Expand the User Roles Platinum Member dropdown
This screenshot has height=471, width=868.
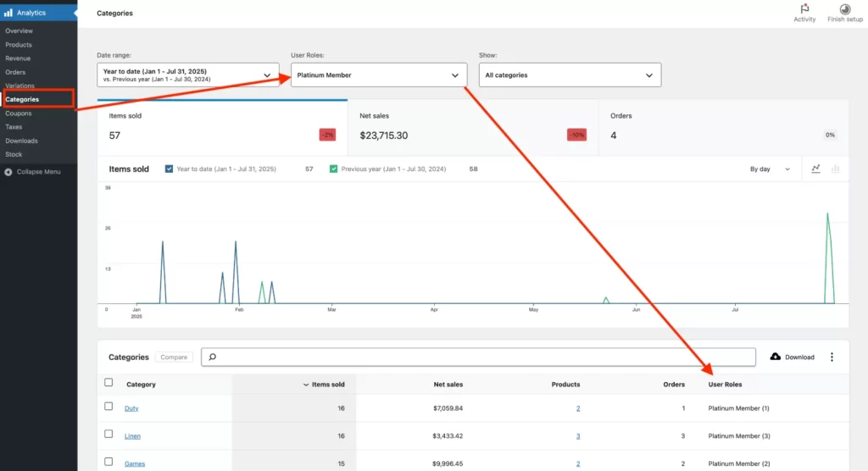pos(378,75)
